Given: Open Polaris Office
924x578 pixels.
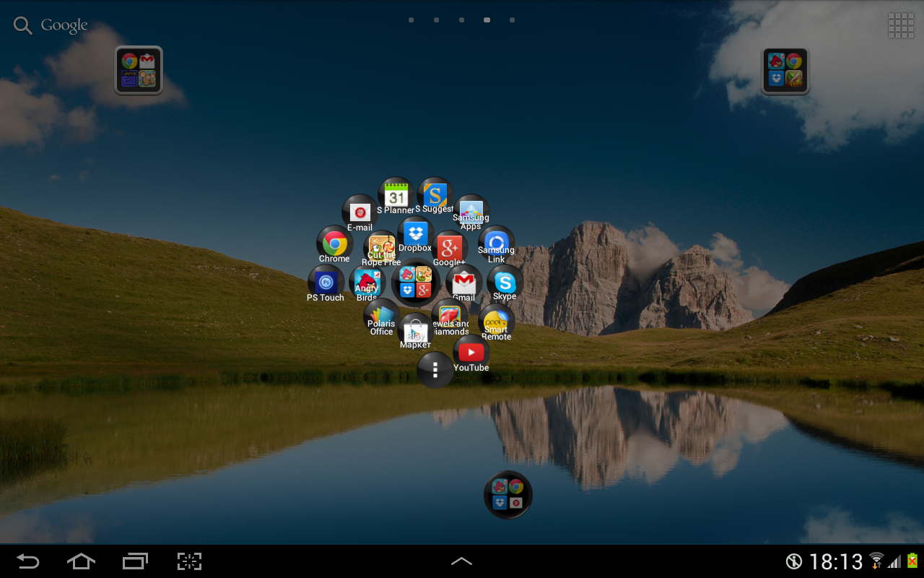Looking at the screenshot, I should click(382, 317).
